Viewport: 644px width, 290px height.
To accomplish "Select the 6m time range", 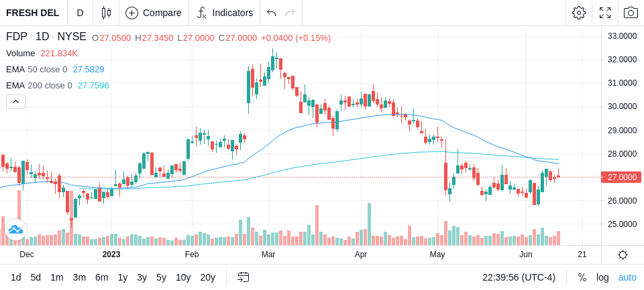I will pyautogui.click(x=101, y=278).
